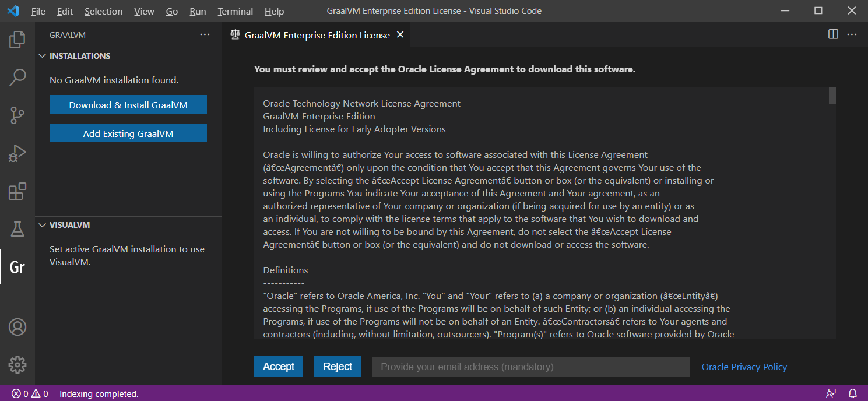
Task: Maximize the Visual Studio Code window
Action: pyautogui.click(x=818, y=11)
